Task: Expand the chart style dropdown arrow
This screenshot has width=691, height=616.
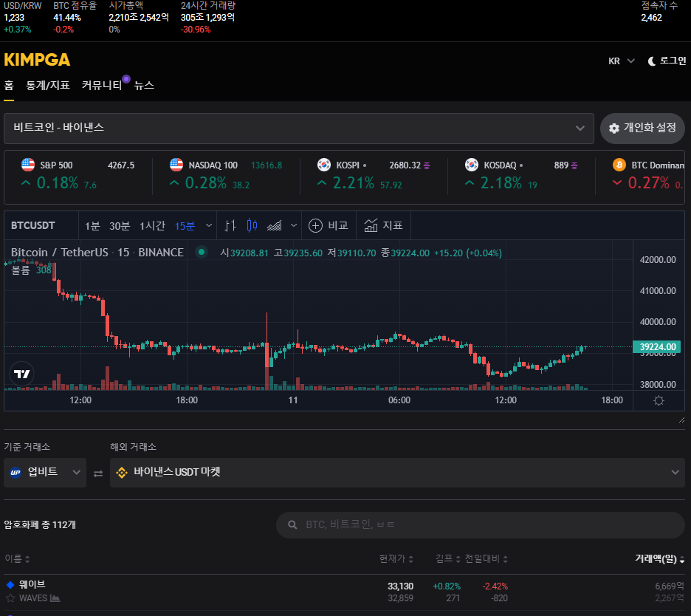Action: (x=294, y=226)
